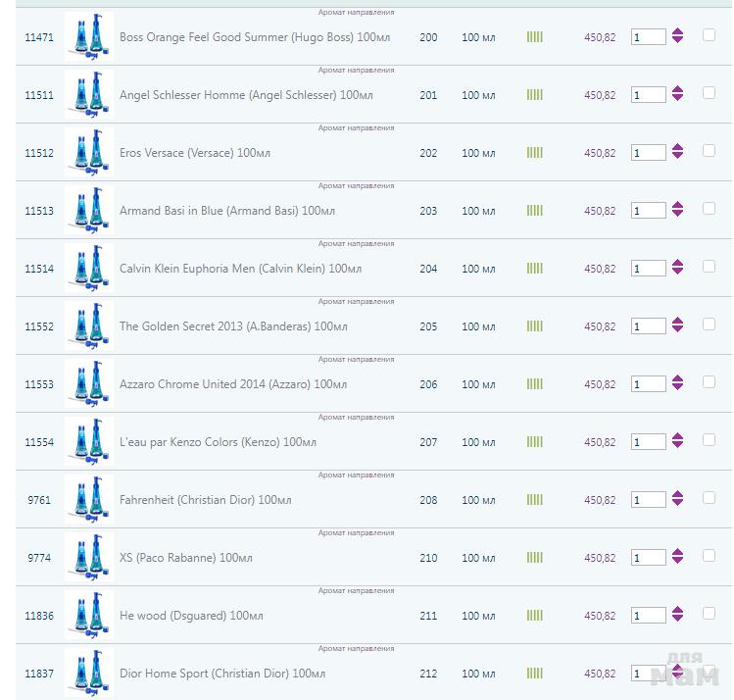734x700 pixels.
Task: Increase quantity for Angel Schlesser Homme
Action: [x=677, y=90]
